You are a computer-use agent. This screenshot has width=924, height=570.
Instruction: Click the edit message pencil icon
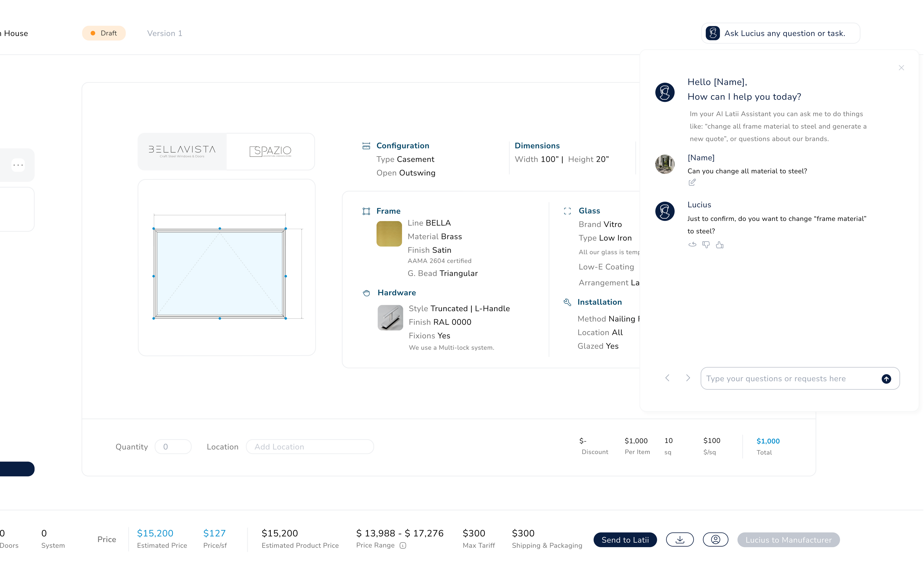(692, 182)
